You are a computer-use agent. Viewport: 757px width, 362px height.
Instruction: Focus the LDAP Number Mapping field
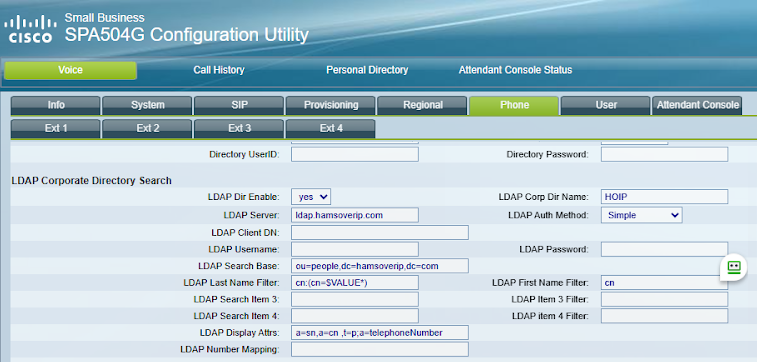[380, 349]
